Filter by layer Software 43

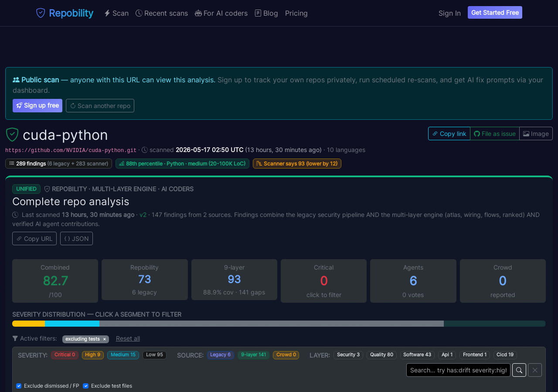coord(417,355)
